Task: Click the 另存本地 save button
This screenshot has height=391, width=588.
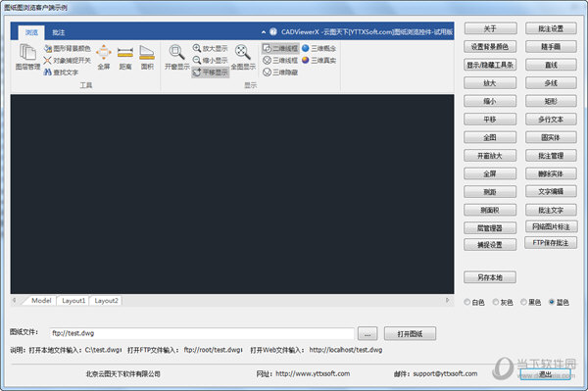Action: tap(490, 277)
